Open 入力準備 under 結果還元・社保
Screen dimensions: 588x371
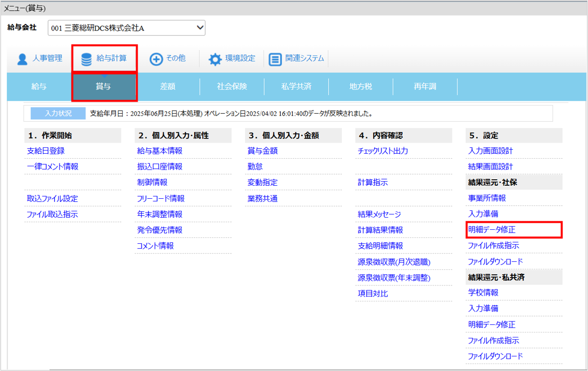483,214
